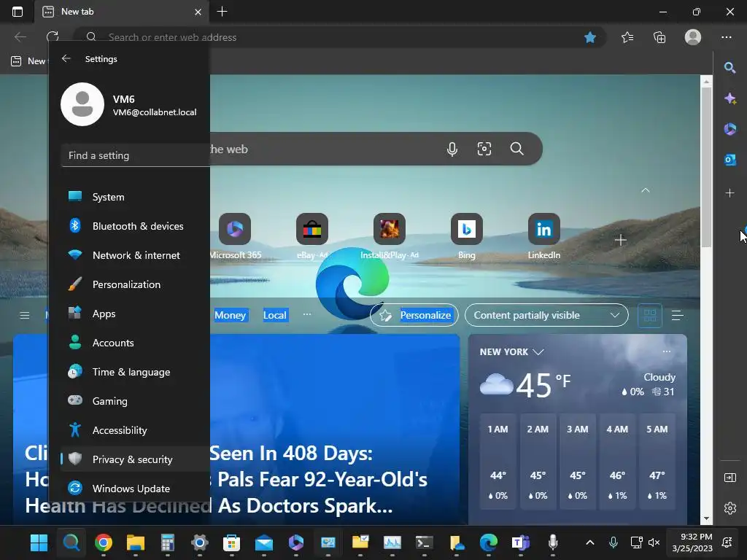
Task: Click the Settings back arrow
Action: [66, 58]
